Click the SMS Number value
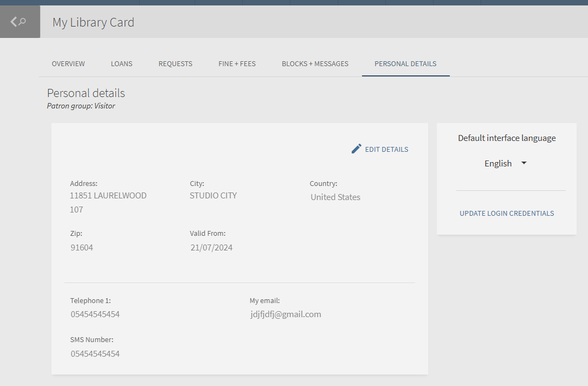The image size is (588, 386). [95, 354]
